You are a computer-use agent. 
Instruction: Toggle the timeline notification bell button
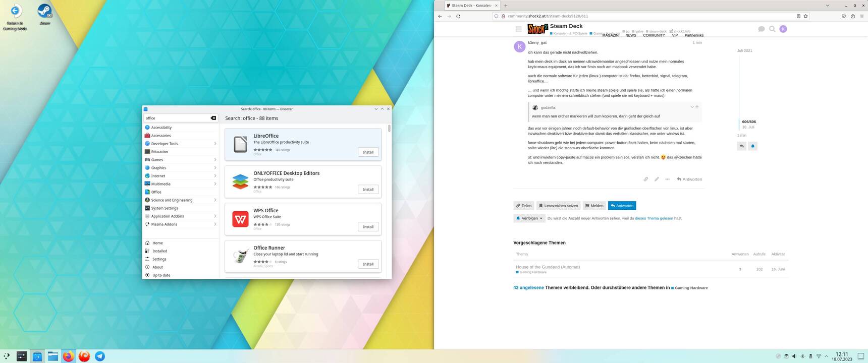click(x=752, y=146)
